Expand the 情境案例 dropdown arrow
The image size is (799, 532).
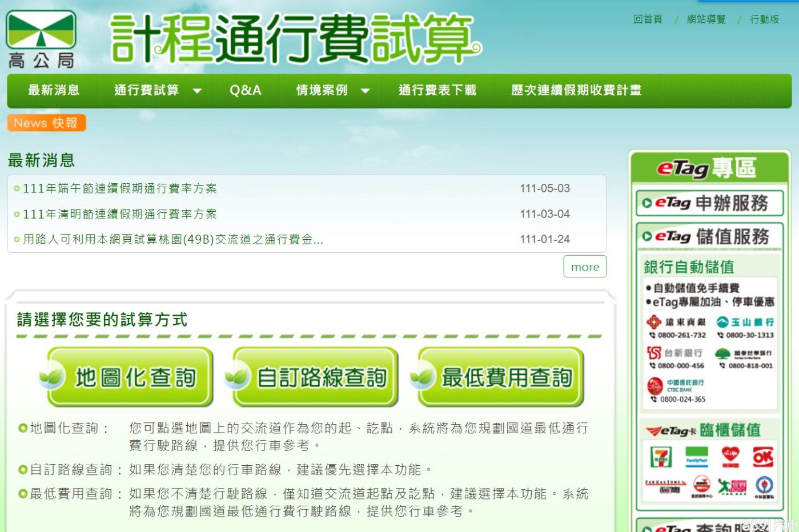(x=366, y=91)
